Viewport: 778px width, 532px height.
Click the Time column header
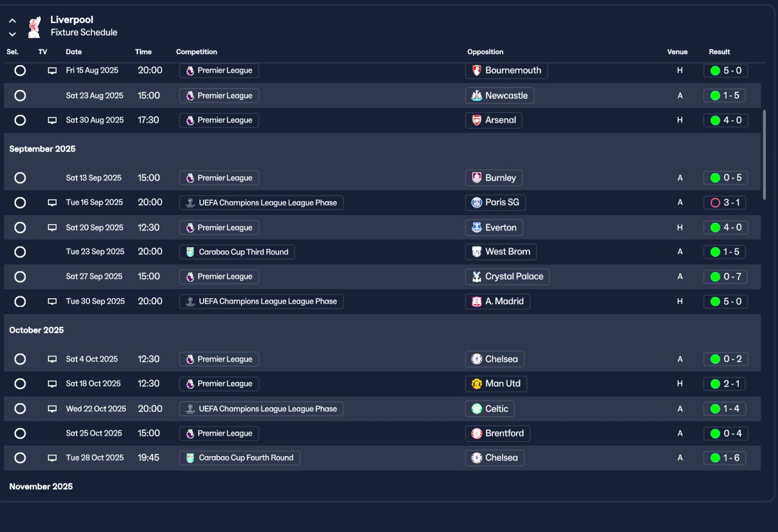point(143,52)
